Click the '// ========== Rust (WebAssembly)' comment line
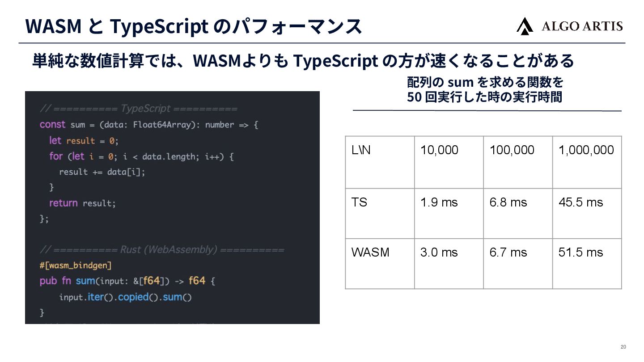 coord(162,250)
